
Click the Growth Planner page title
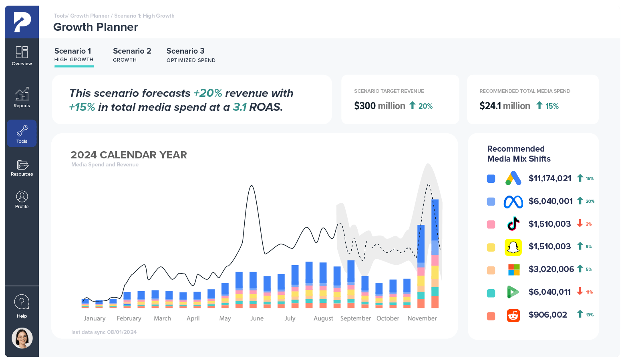tap(95, 27)
